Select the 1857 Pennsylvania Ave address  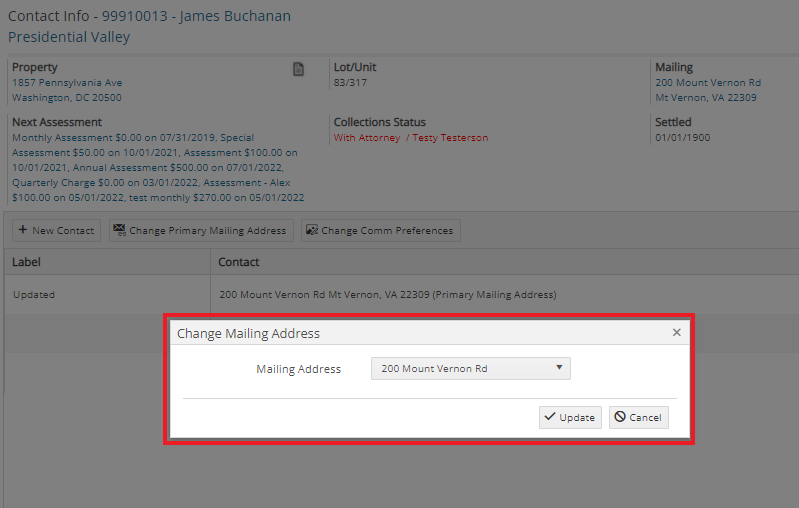(x=67, y=83)
